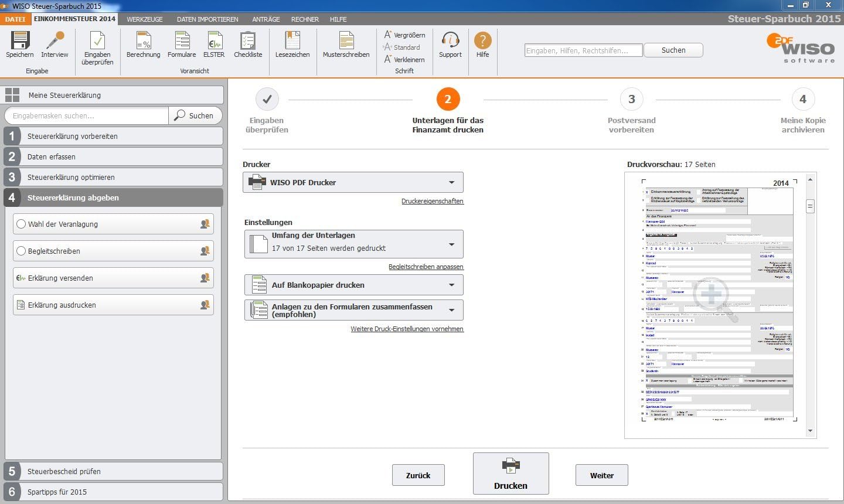Click the print preview scrollbar down arrow
The width and height of the screenshot is (844, 504).
tap(810, 431)
